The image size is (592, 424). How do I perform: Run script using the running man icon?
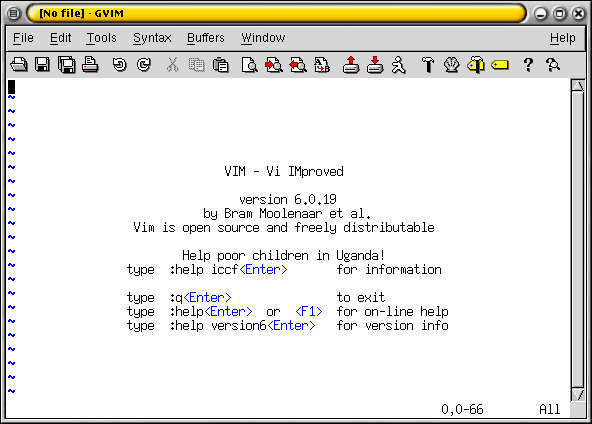click(398, 65)
